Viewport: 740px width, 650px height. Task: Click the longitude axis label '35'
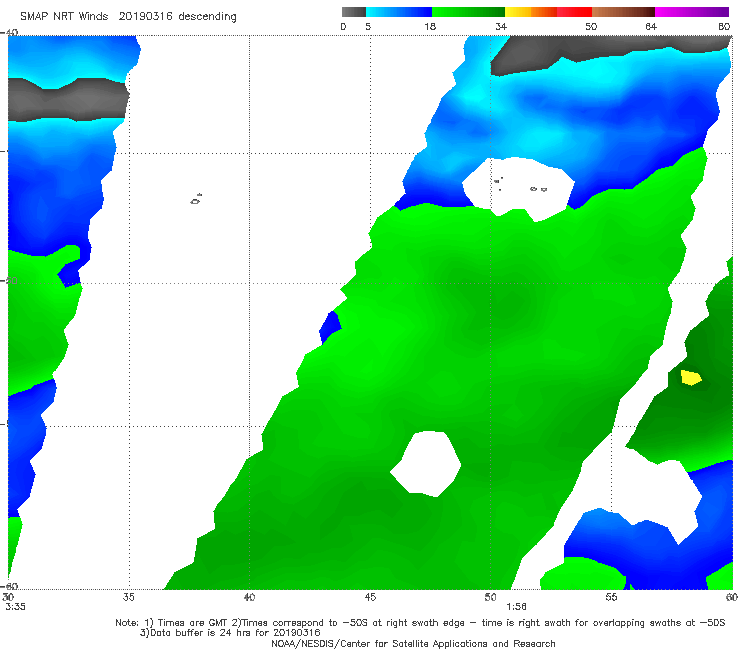coord(128,597)
